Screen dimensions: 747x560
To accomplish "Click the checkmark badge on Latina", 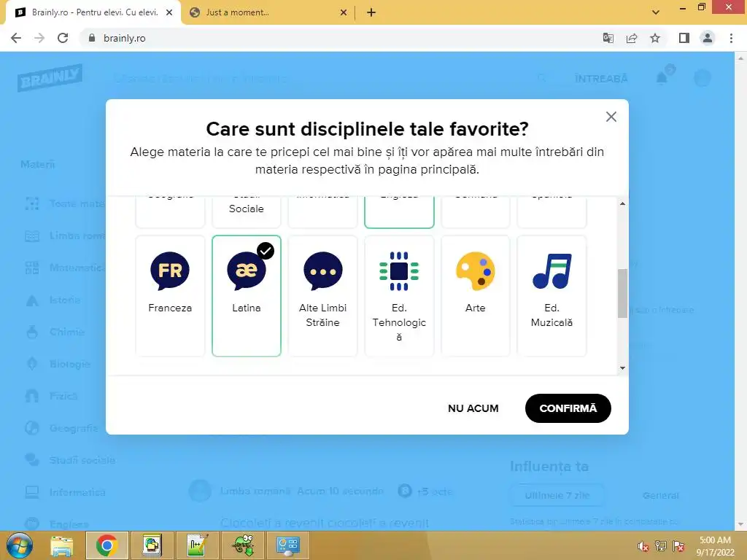I will (266, 251).
